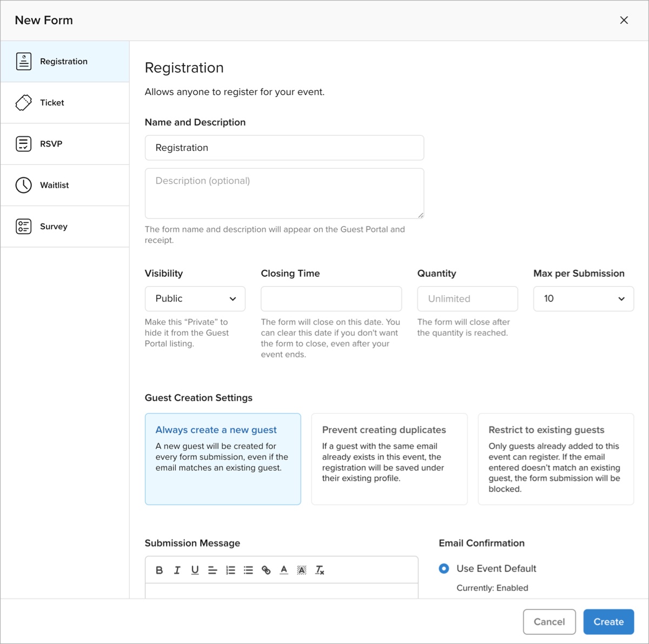Focus the Quantity Unlimited field

[x=467, y=298]
